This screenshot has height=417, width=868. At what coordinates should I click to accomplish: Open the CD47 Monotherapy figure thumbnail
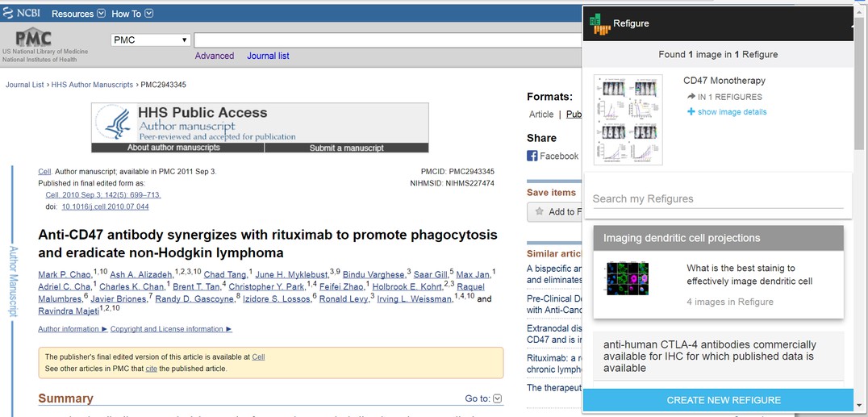[x=628, y=120]
